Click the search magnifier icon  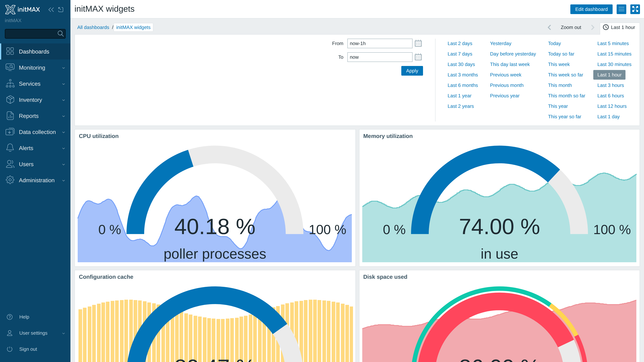[61, 33]
